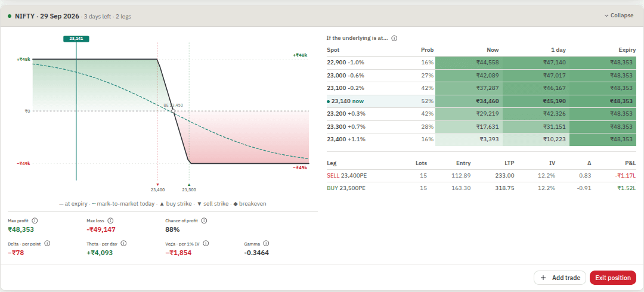Click the green status dot beside NIFTY title

[x=10, y=16]
